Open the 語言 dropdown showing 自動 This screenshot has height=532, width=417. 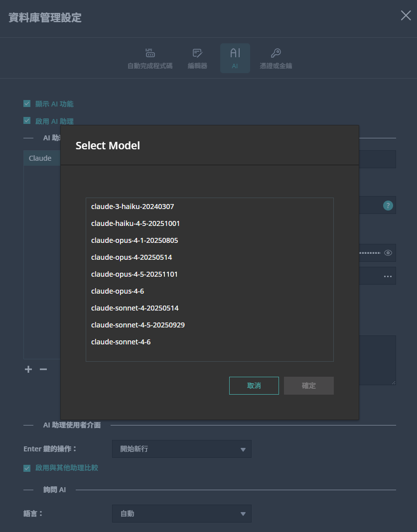[x=181, y=513]
